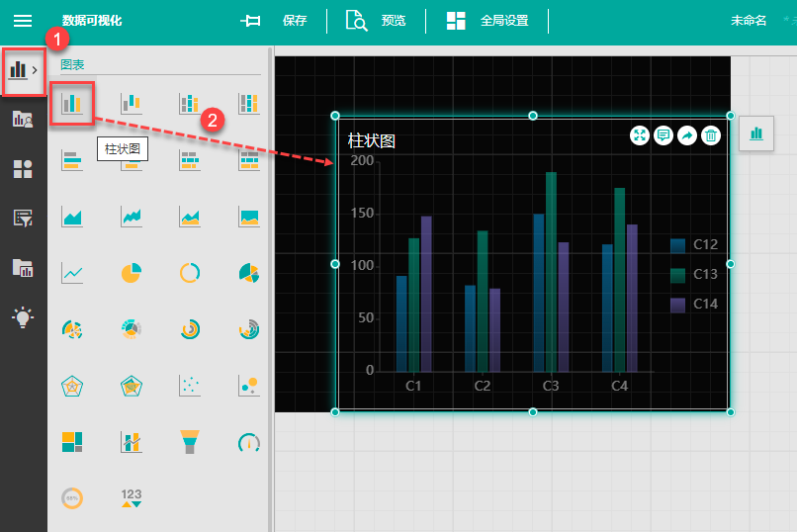The height and width of the screenshot is (532, 797).
Task: Toggle C12 series in legend
Action: [694, 245]
